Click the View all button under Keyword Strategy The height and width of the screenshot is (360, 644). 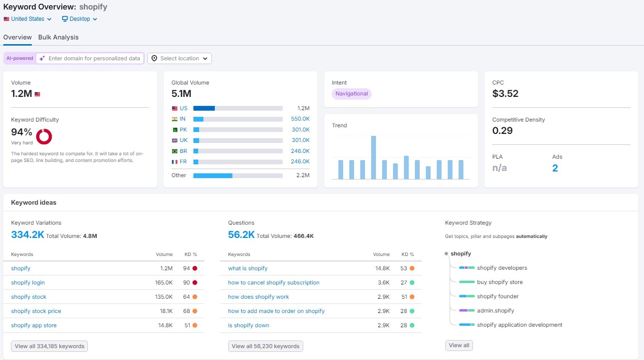click(x=459, y=345)
